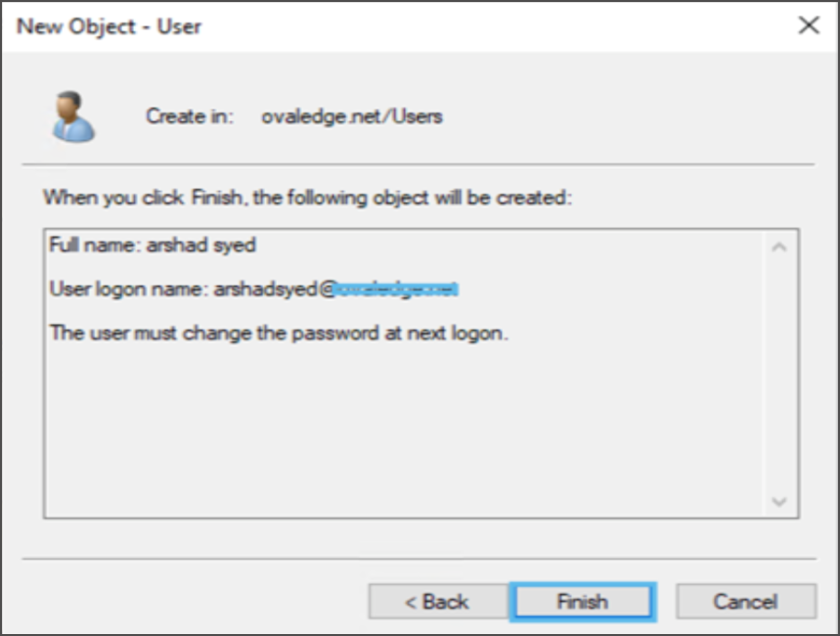Close the New Object - User dialog
The width and height of the screenshot is (840, 636).
809,26
